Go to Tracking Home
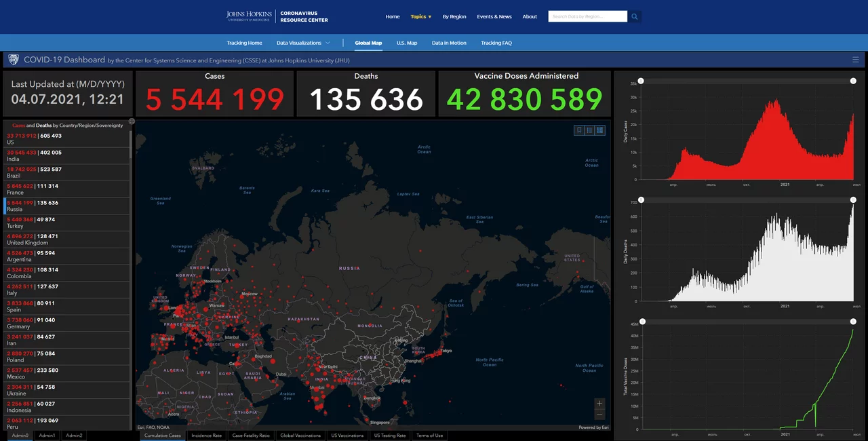Screen dimensions: 868x441 pos(244,43)
